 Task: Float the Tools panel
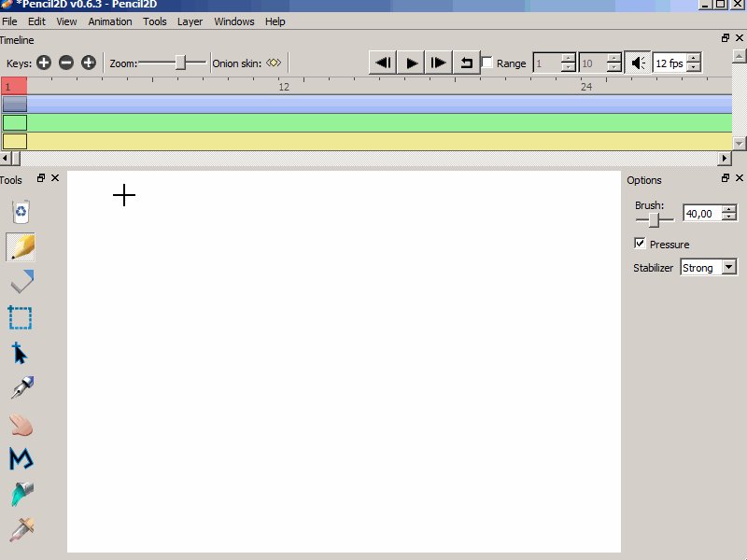[41, 177]
